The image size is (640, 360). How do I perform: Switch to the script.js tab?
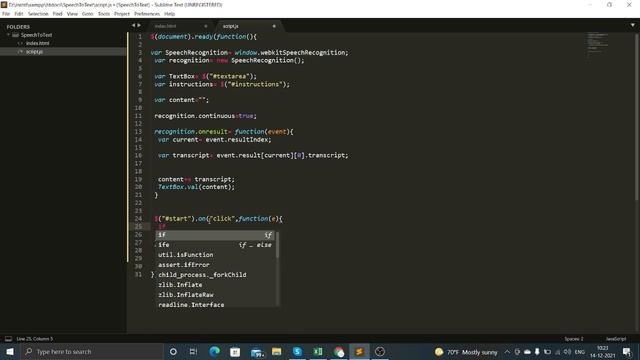tap(231, 26)
